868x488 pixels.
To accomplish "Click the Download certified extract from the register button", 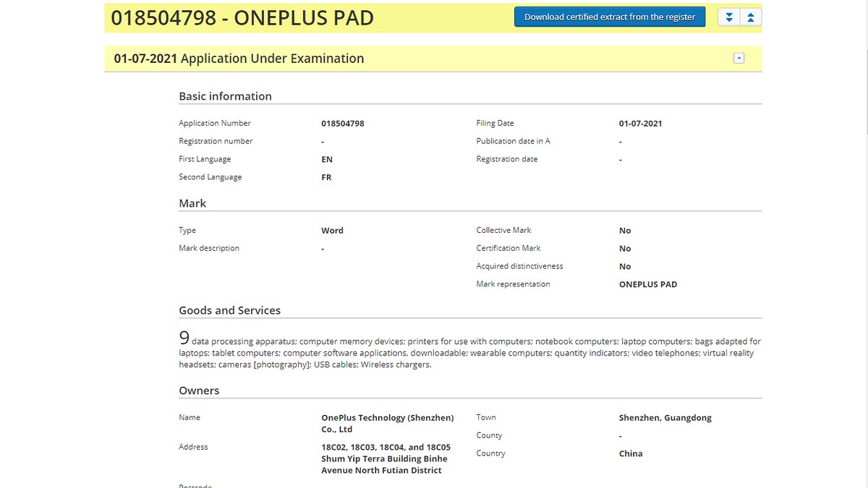I will (x=609, y=16).
